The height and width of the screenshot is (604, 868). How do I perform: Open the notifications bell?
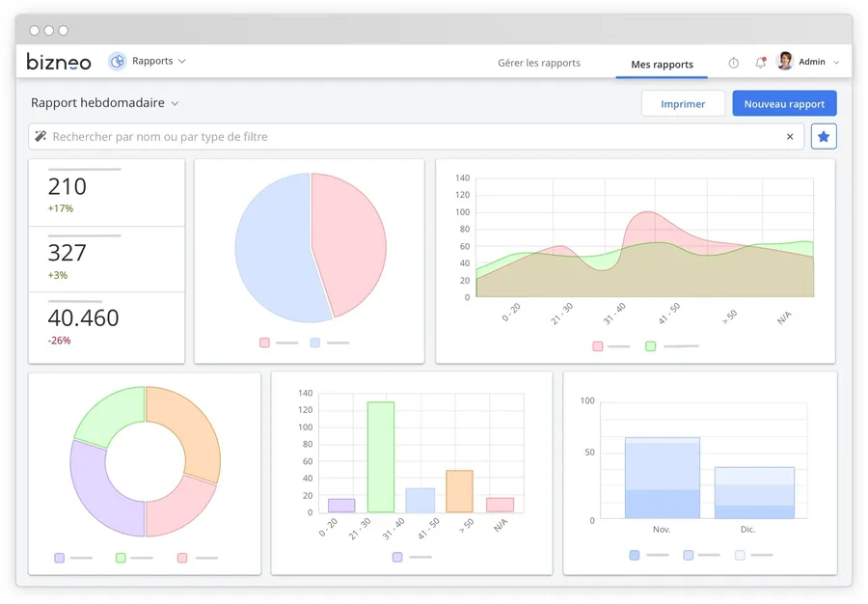(760, 63)
